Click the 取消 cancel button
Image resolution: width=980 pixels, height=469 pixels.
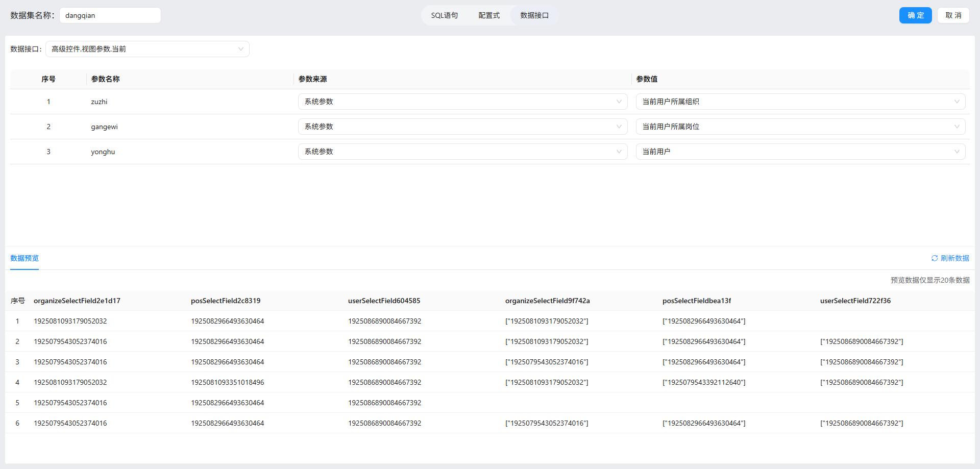click(953, 15)
